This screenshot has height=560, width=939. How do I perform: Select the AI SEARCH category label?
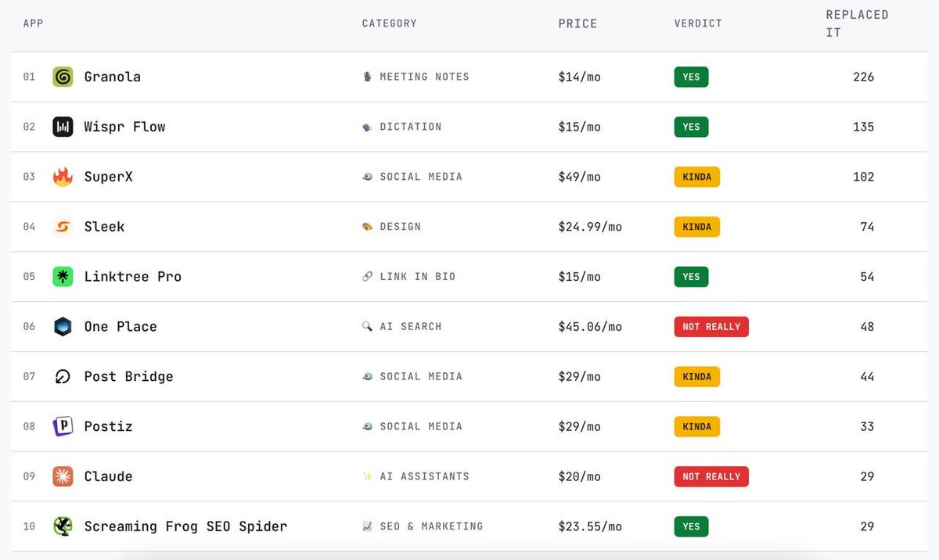pos(411,327)
